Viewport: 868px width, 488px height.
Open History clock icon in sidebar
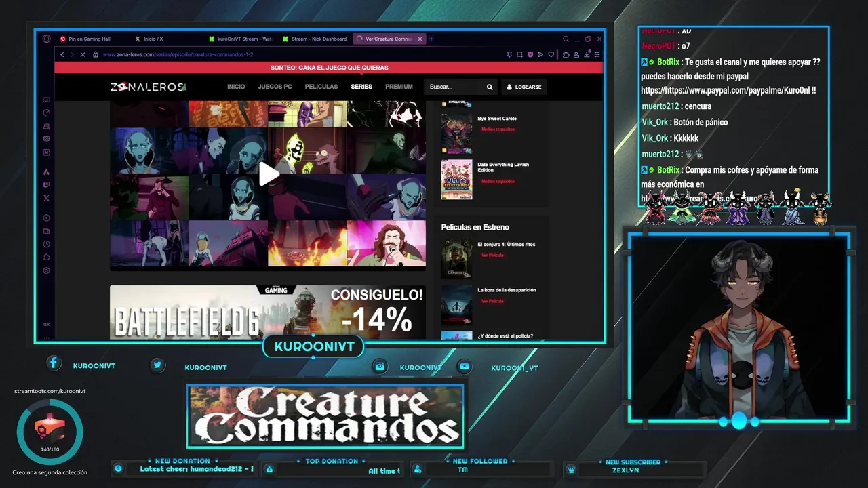[46, 244]
